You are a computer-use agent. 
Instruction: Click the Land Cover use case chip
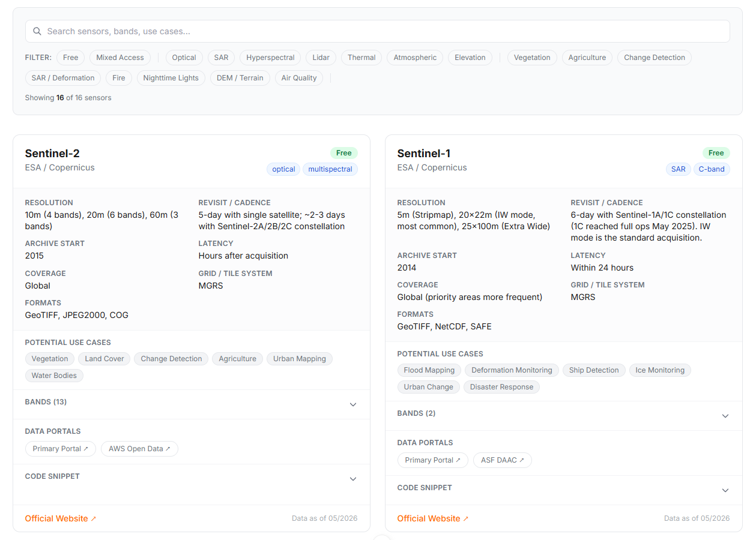tap(104, 359)
